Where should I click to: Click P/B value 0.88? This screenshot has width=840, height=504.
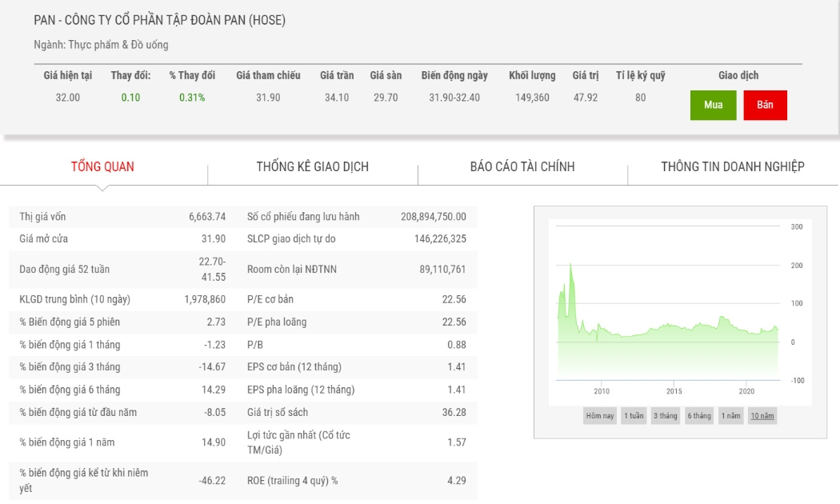[x=457, y=344]
